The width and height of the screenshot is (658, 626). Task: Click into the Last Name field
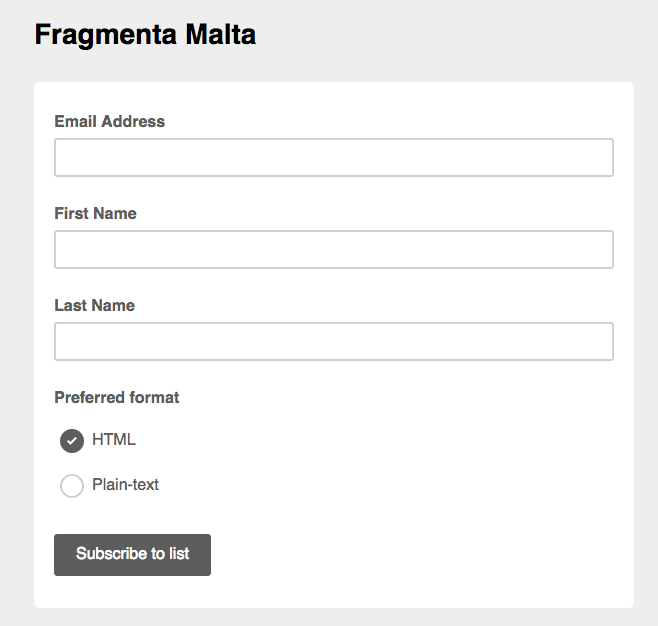(x=333, y=342)
